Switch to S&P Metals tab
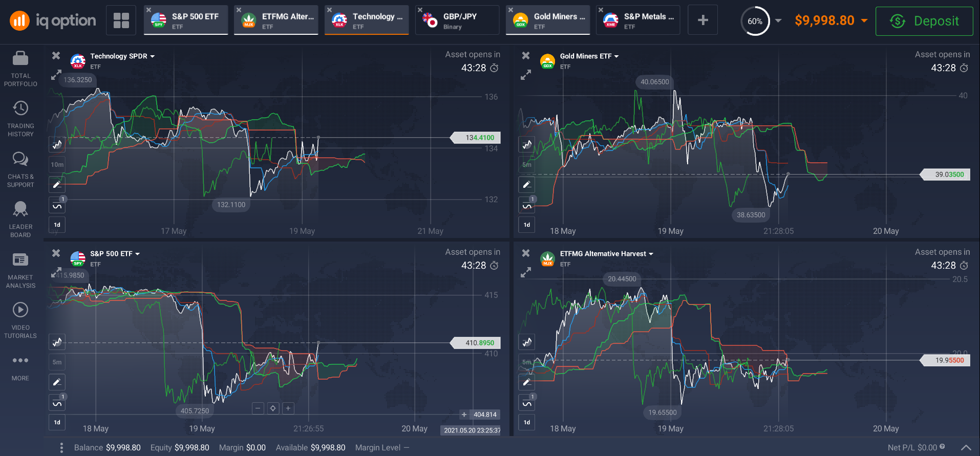Viewport: 980px width, 456px height. [638, 20]
